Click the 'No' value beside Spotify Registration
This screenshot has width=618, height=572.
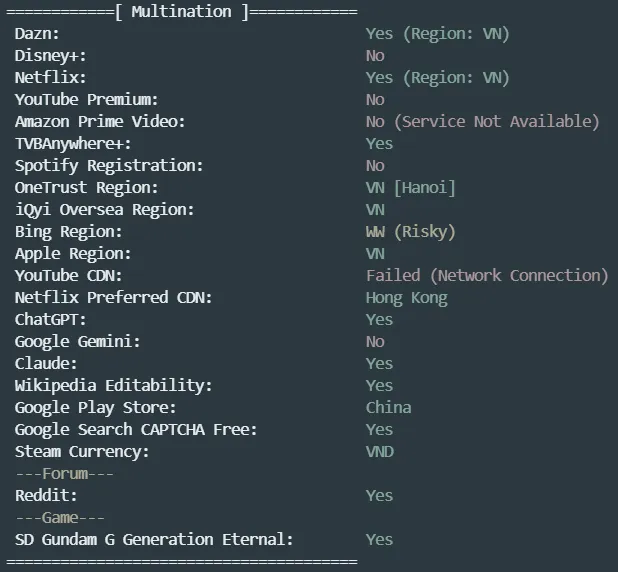click(x=375, y=166)
